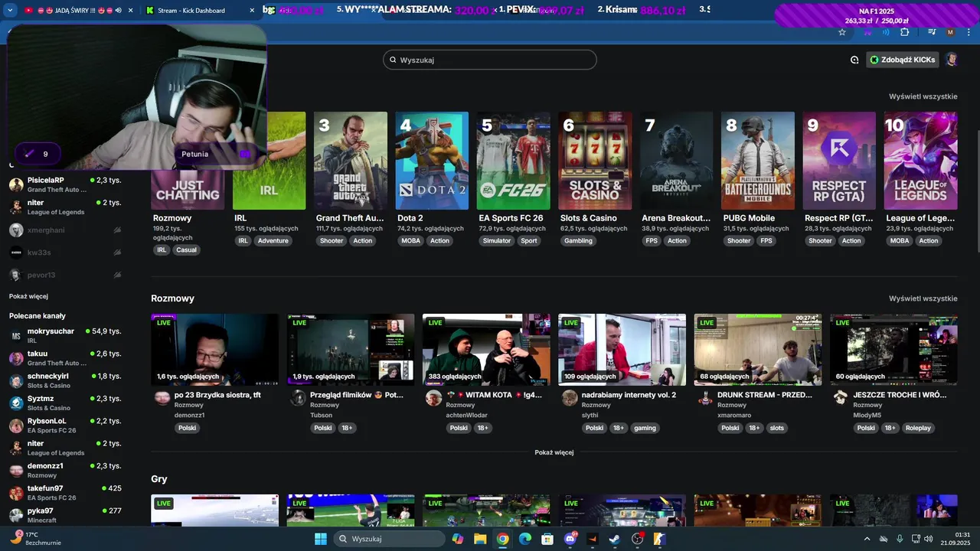
Task: Open the 'po 23 Brzydka siostra' stream thumbnail
Action: pos(214,349)
